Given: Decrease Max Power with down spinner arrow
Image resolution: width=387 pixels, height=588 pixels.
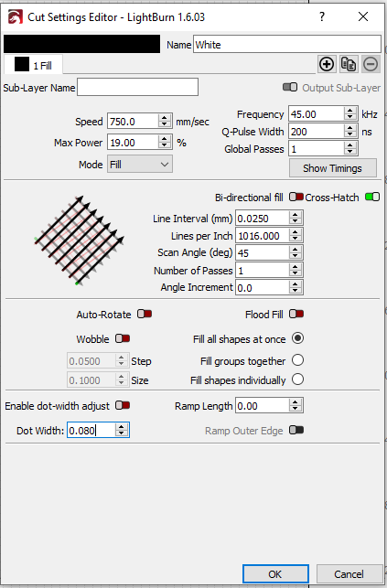Looking at the screenshot, I should click(165, 146).
